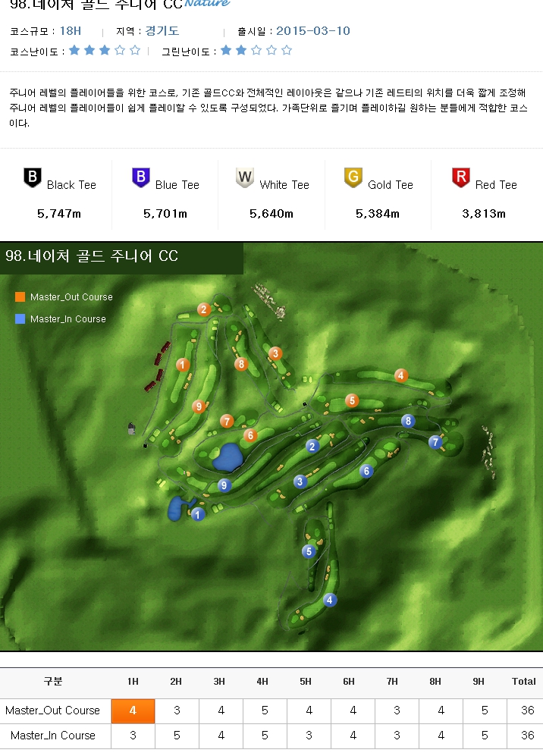Click the orange Master_Out Course legend swatch
Screen dimensions: 543x756
[x=20, y=297]
